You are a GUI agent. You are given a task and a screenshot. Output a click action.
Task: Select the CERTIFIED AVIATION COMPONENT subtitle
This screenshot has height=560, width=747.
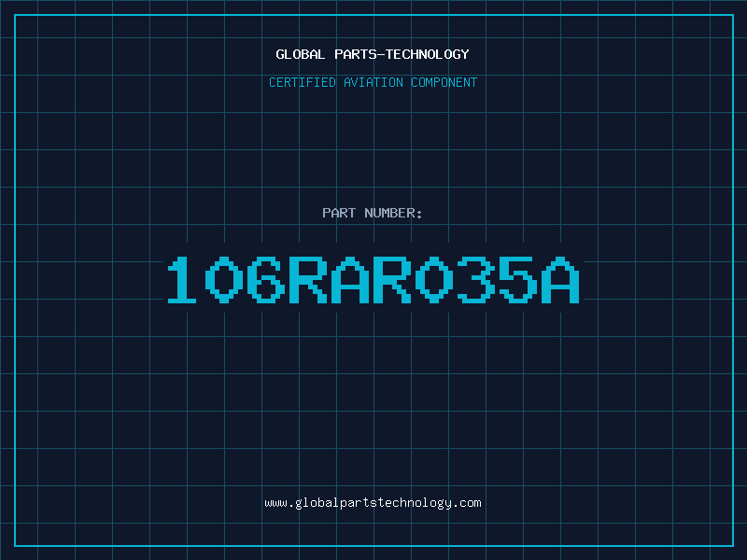tap(373, 82)
